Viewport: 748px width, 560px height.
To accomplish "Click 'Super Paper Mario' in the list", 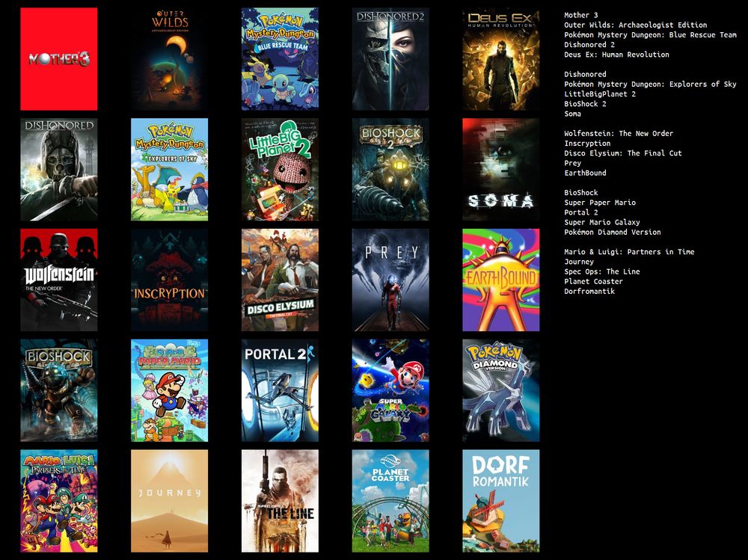I will click(x=600, y=203).
